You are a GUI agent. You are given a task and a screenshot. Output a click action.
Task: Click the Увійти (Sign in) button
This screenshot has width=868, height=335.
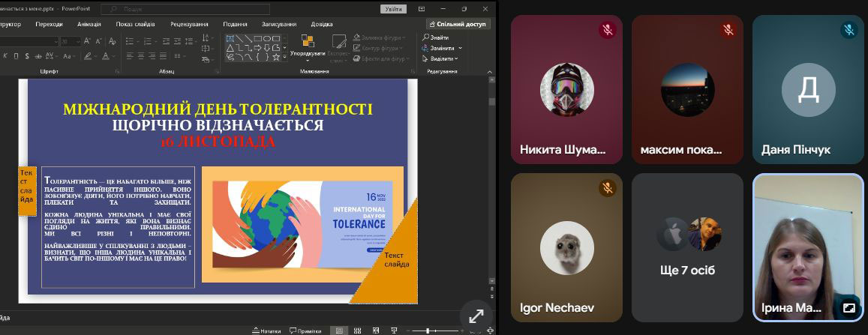click(392, 9)
